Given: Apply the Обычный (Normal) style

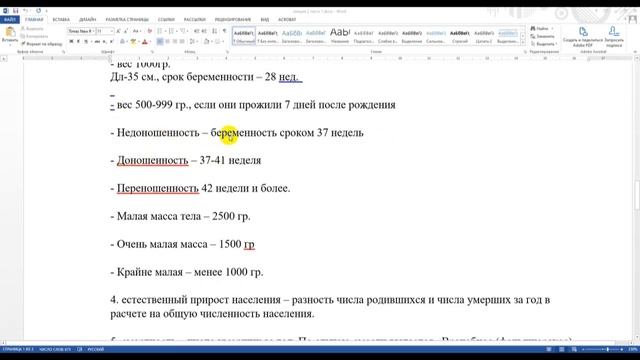Looking at the screenshot, I should click(x=244, y=36).
